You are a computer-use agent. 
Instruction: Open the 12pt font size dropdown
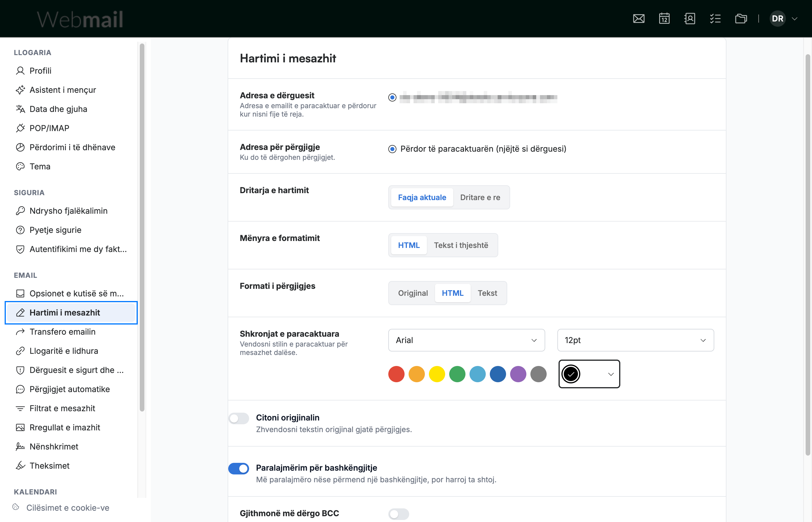[x=635, y=340]
